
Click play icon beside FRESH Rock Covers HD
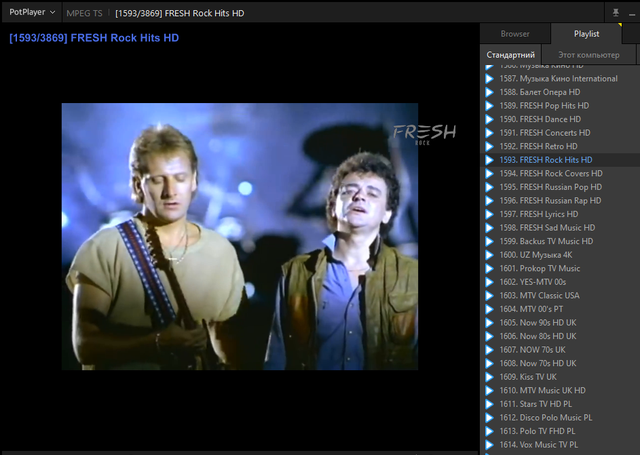click(x=489, y=173)
